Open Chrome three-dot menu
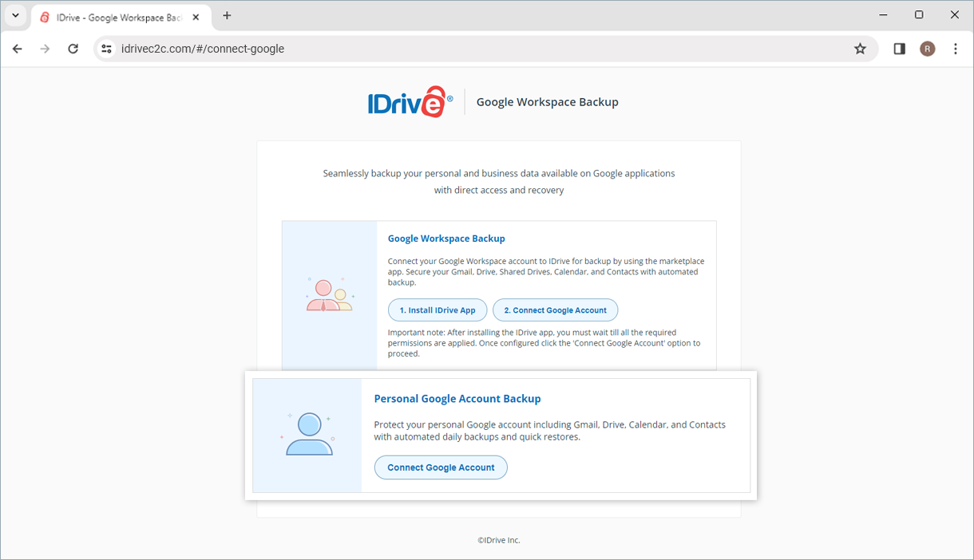 click(x=956, y=49)
